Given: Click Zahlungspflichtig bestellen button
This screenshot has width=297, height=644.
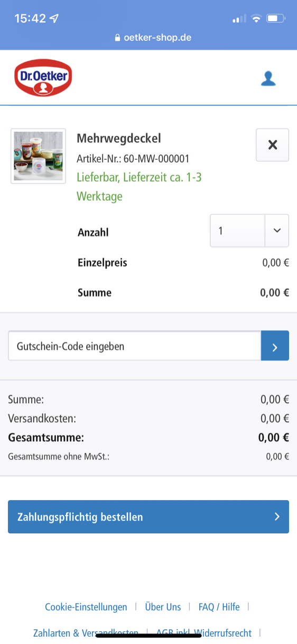Looking at the screenshot, I should click(x=148, y=516).
